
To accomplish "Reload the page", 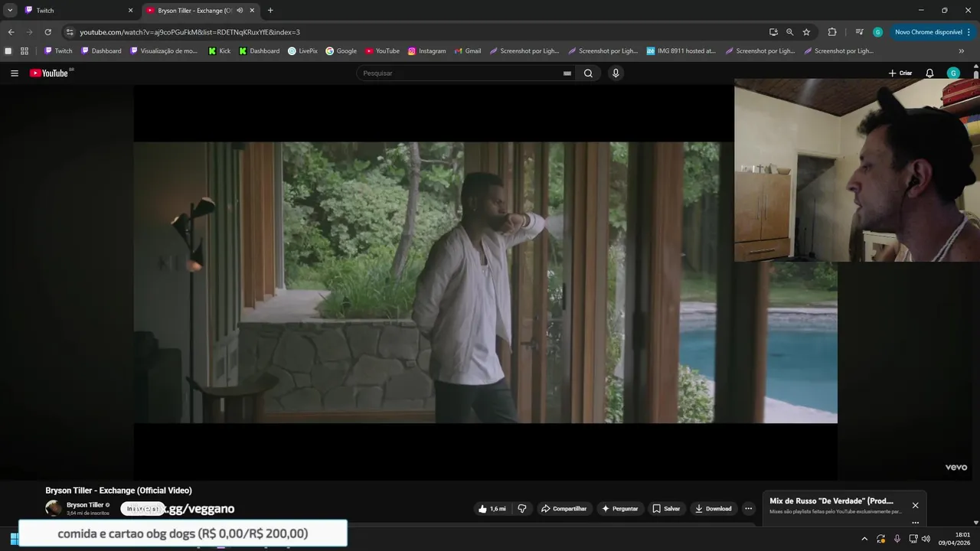I will [x=47, y=32].
